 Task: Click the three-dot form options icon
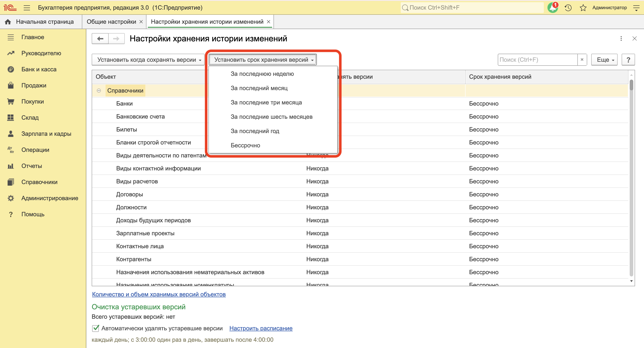[621, 38]
